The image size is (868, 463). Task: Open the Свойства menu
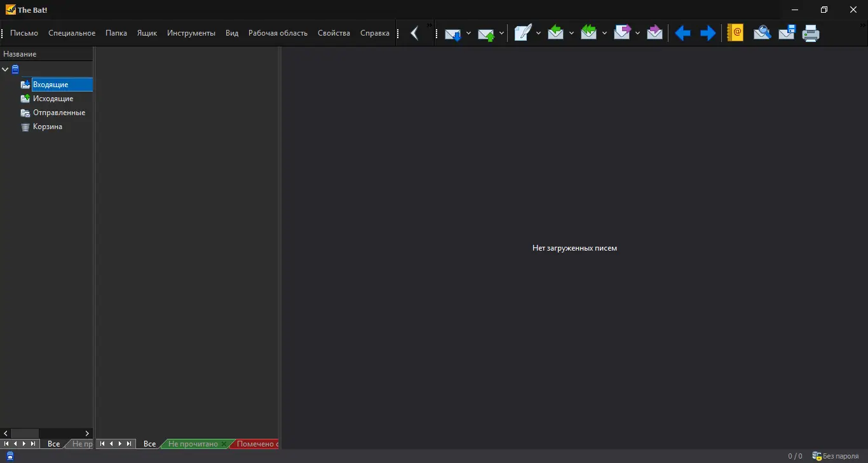pyautogui.click(x=334, y=33)
